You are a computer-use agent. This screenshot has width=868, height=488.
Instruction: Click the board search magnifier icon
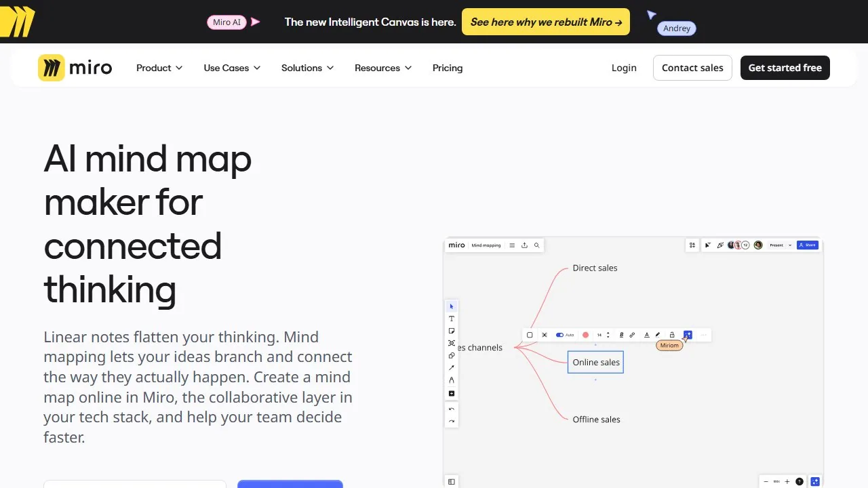[536, 245]
